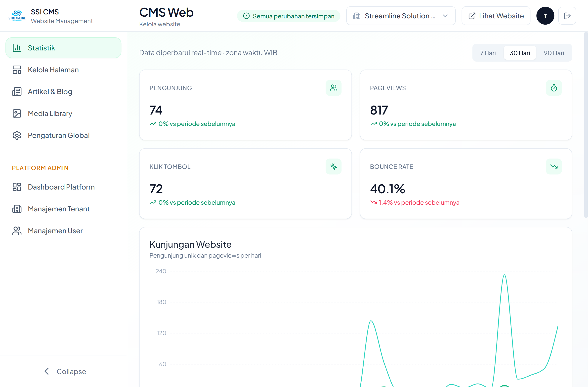This screenshot has height=387, width=588.
Task: Click the Media Library image icon
Action: point(17,114)
